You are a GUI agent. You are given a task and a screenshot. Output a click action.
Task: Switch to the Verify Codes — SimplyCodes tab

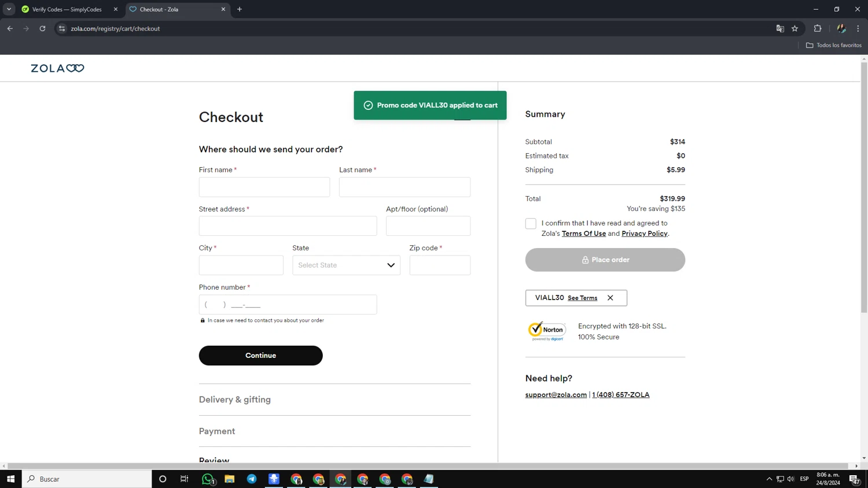[x=67, y=9]
